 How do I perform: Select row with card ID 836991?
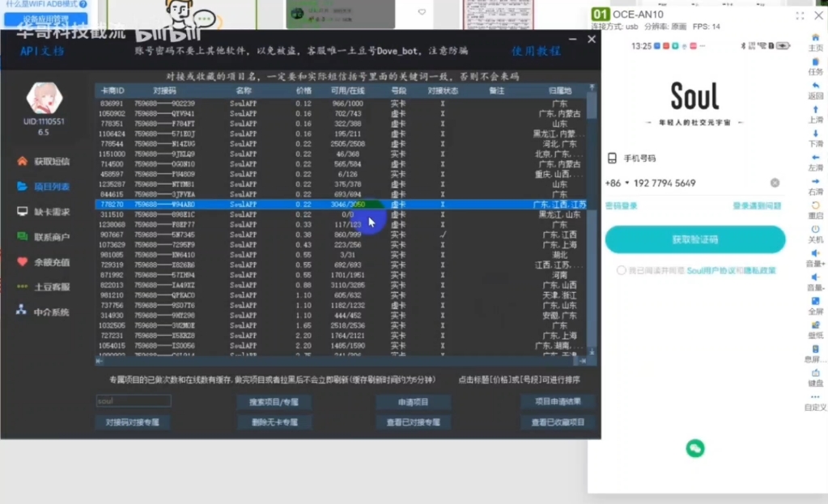[341, 104]
